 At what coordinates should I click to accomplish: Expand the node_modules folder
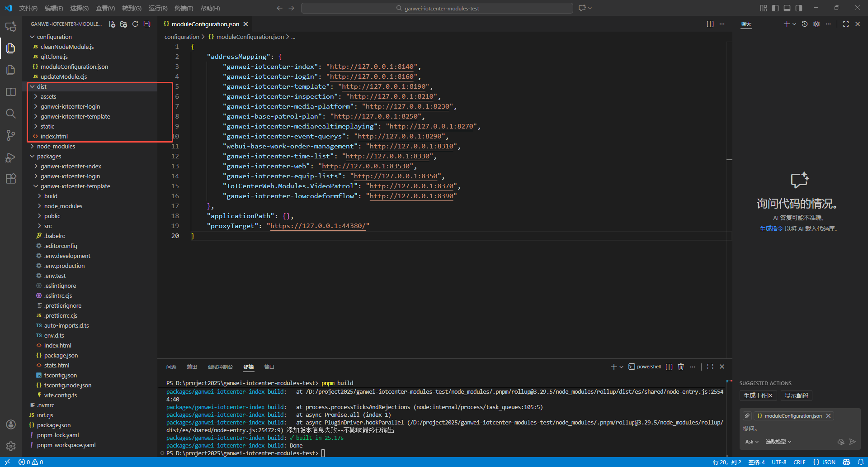click(56, 146)
